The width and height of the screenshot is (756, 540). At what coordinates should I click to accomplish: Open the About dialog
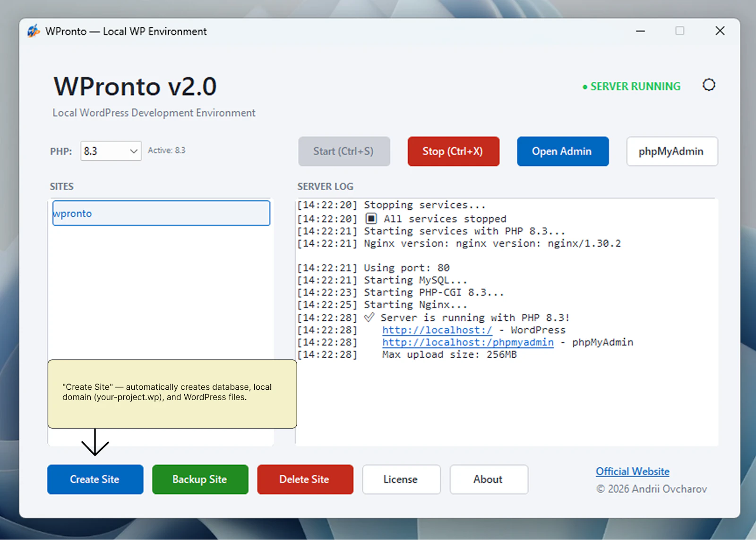point(489,480)
